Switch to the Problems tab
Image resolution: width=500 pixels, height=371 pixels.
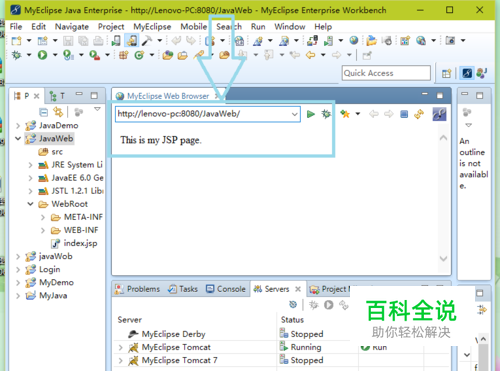click(137, 289)
